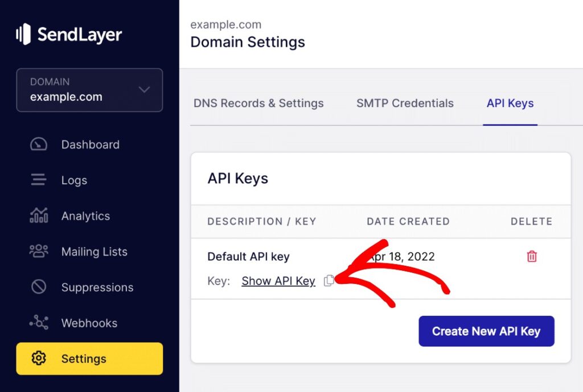Image resolution: width=583 pixels, height=392 pixels.
Task: Select the Dashboard icon in sidebar
Action: point(38,144)
